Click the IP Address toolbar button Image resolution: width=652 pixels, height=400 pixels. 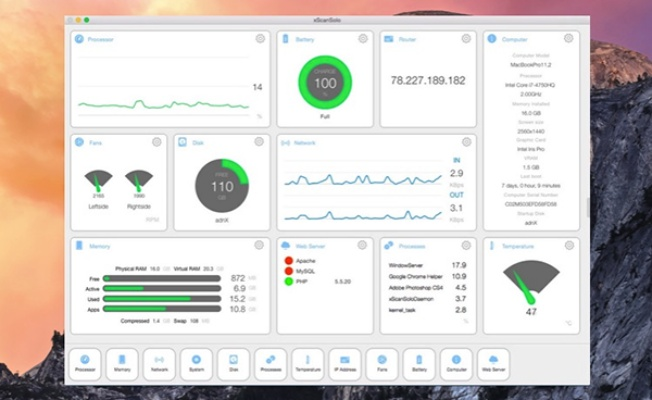(x=344, y=363)
